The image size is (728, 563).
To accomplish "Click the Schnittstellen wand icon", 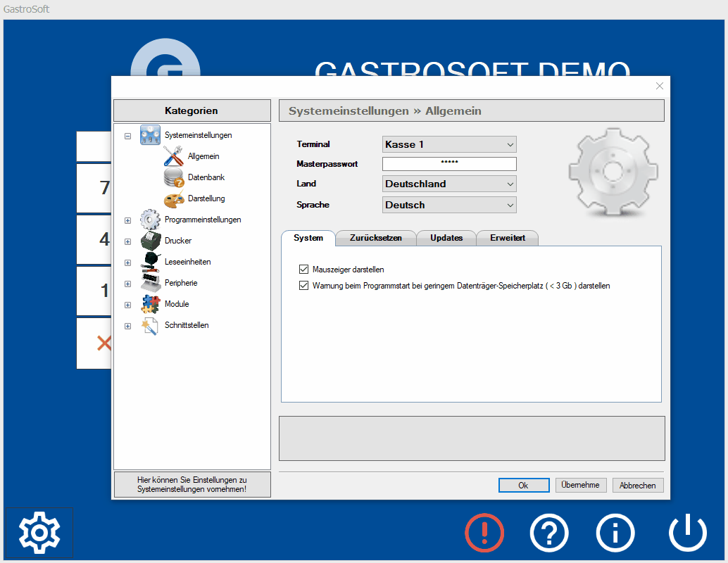I will pyautogui.click(x=151, y=325).
